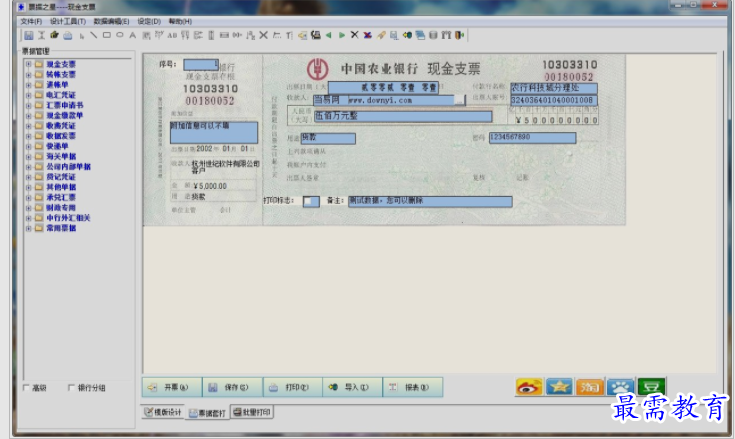This screenshot has height=439, width=735.
Task: Click the 备注 remarks input field
Action: (x=430, y=201)
